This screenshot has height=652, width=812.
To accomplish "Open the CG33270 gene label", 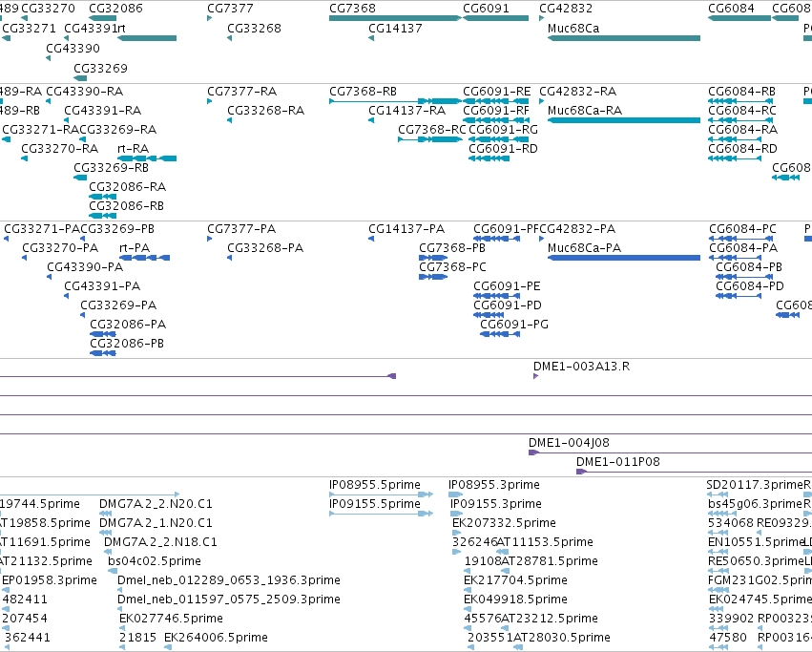I will pyautogui.click(x=48, y=9).
